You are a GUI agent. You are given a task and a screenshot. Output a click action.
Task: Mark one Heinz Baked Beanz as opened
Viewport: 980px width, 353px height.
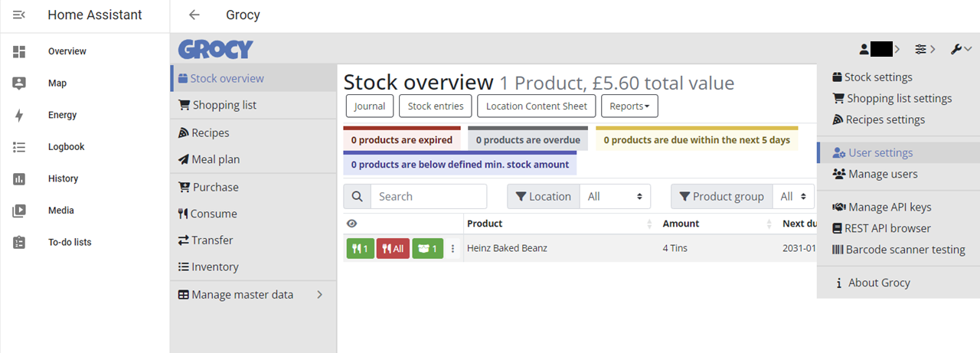428,249
